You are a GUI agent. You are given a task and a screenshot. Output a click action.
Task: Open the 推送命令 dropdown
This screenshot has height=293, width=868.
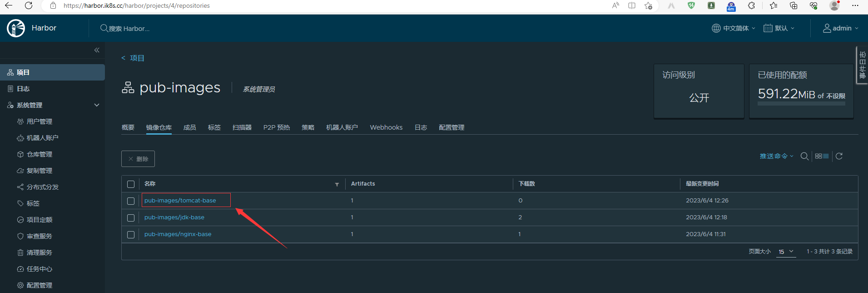click(x=776, y=156)
